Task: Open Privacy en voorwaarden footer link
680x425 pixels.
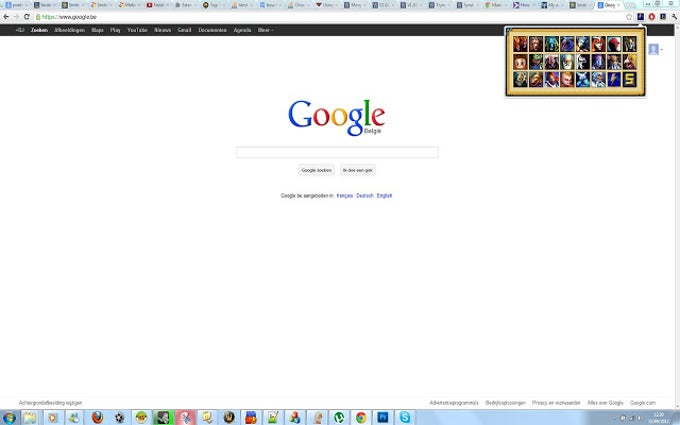Action: coord(556,403)
